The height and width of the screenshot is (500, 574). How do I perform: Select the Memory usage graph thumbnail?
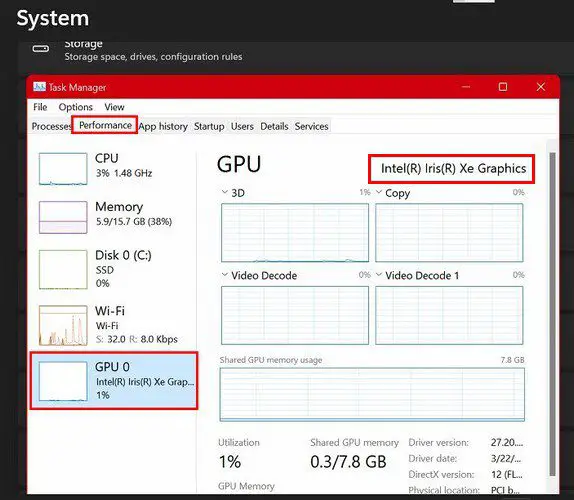63,217
